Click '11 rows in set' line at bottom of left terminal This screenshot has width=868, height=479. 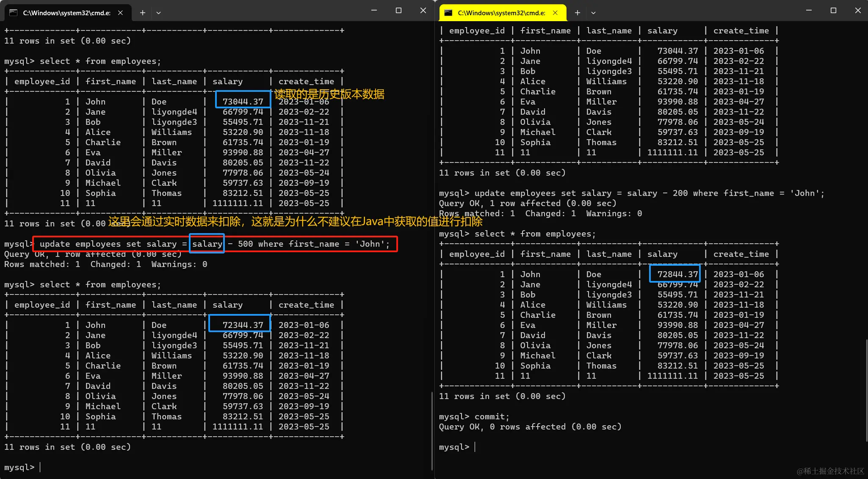tap(68, 447)
